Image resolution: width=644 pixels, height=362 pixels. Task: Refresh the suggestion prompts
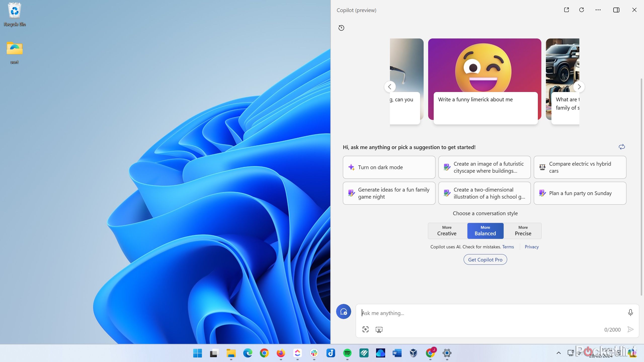coord(622,147)
